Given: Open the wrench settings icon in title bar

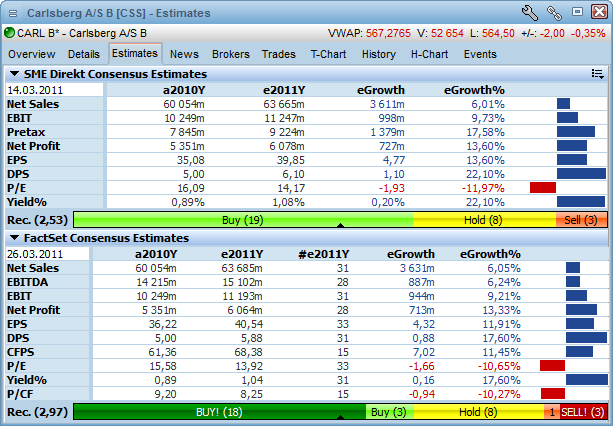Looking at the screenshot, I should [530, 13].
